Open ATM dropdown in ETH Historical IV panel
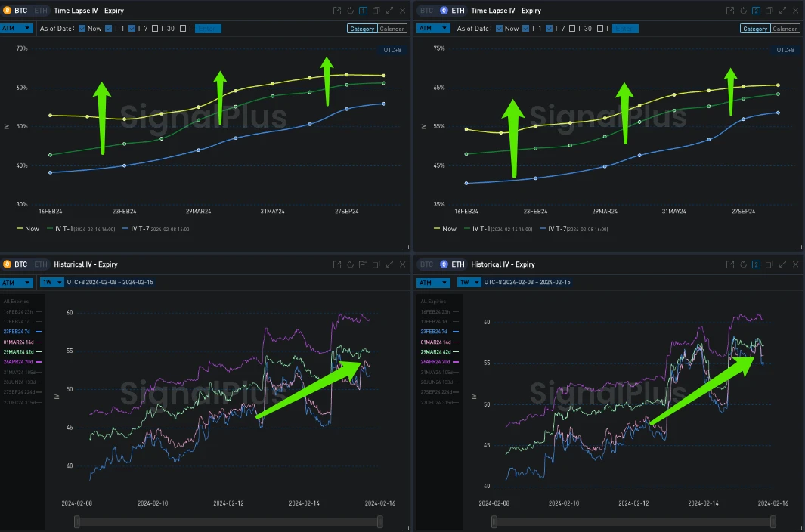Screen dimensions: 805x532 point(434,282)
